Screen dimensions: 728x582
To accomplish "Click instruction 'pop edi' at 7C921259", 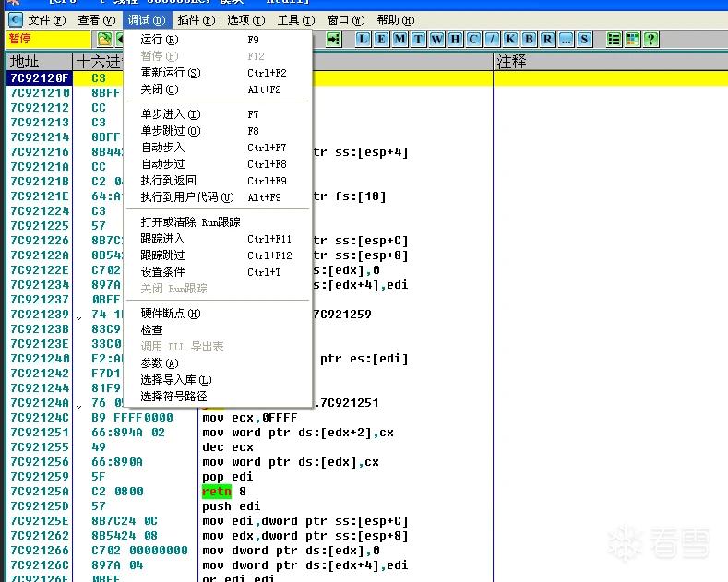I will coord(228,477).
